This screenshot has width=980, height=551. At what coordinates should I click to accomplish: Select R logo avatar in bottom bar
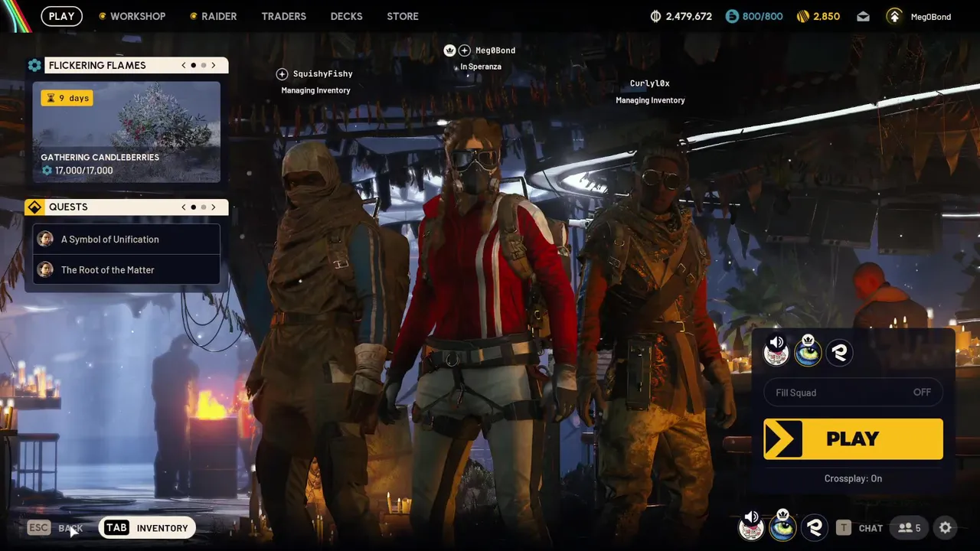pos(815,527)
